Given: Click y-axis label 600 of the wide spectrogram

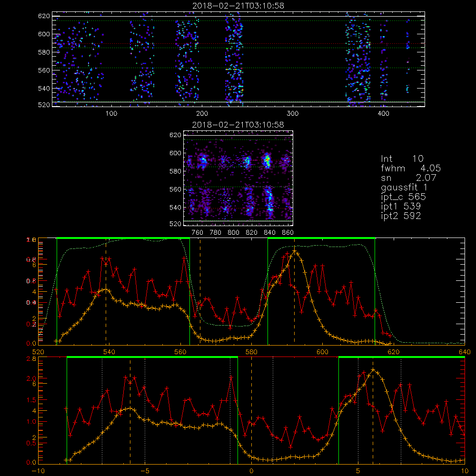Looking at the screenshot, I should (x=44, y=34).
